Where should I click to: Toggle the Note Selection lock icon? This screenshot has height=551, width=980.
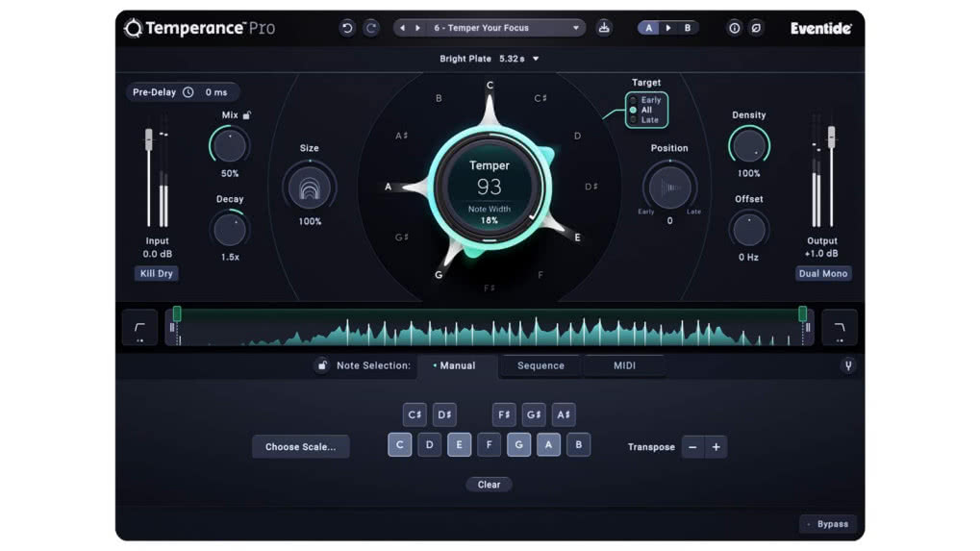(322, 365)
